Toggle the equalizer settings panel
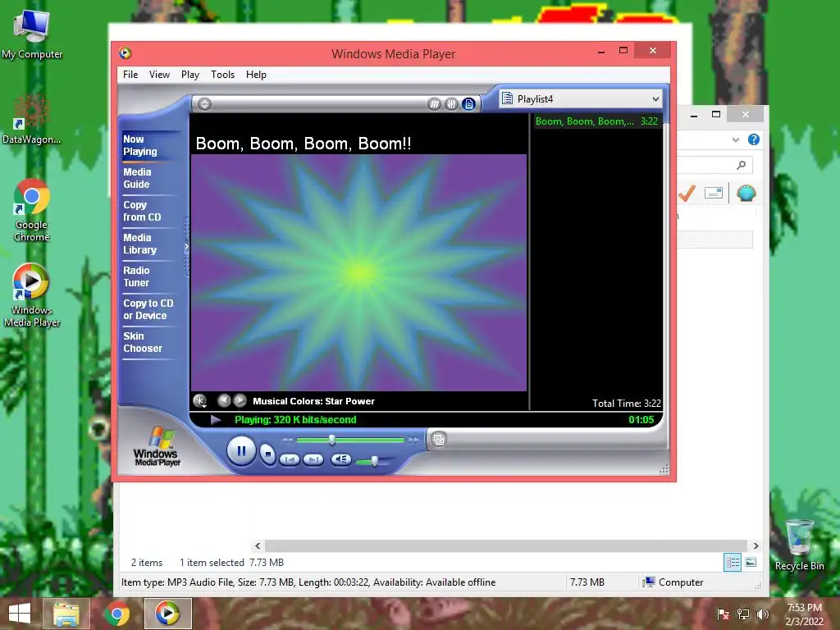 452,104
